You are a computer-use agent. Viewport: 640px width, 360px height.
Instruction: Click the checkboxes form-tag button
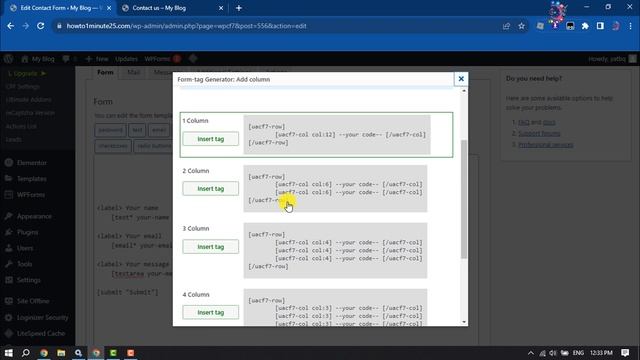(113, 146)
